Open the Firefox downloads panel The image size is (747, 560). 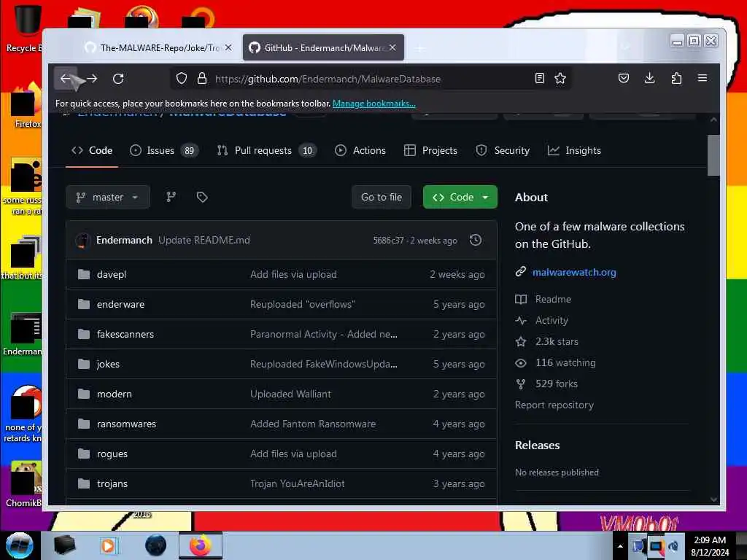click(649, 78)
